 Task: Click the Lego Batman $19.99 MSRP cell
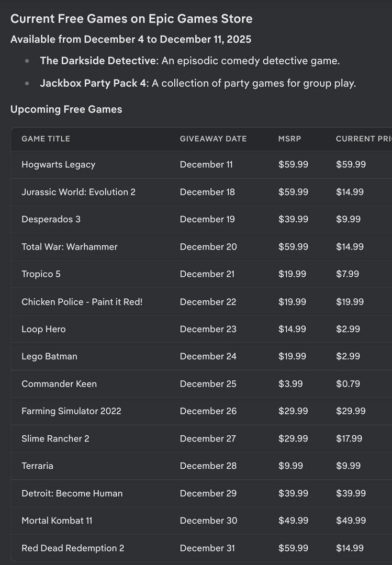[293, 356]
